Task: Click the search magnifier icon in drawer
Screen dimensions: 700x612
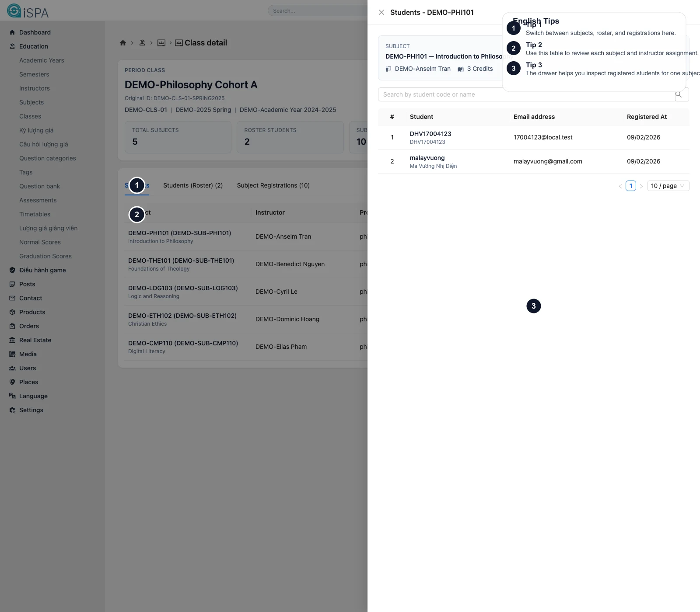Action: tap(679, 94)
